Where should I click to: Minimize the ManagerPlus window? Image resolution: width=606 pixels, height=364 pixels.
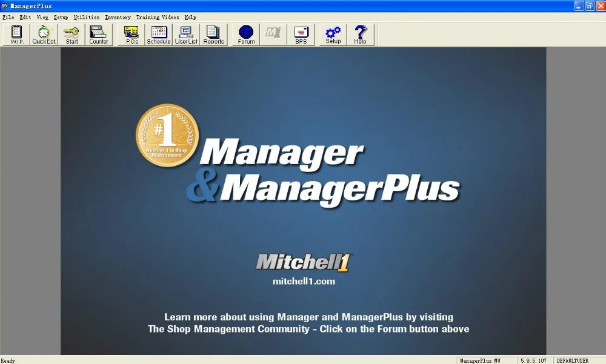(x=579, y=6)
